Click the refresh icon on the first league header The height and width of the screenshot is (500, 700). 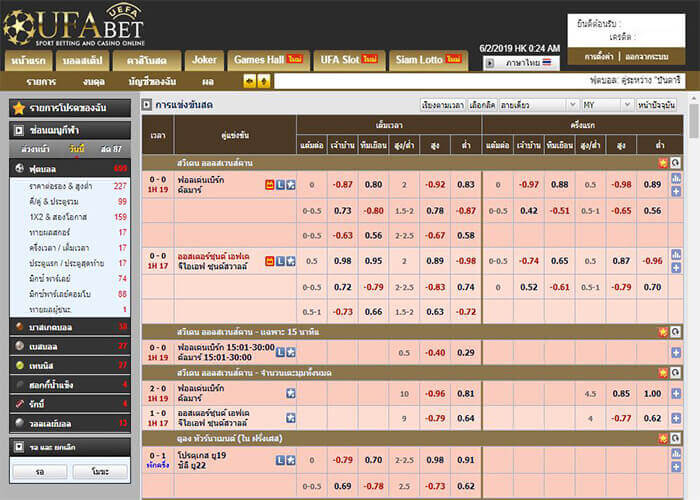tap(675, 163)
